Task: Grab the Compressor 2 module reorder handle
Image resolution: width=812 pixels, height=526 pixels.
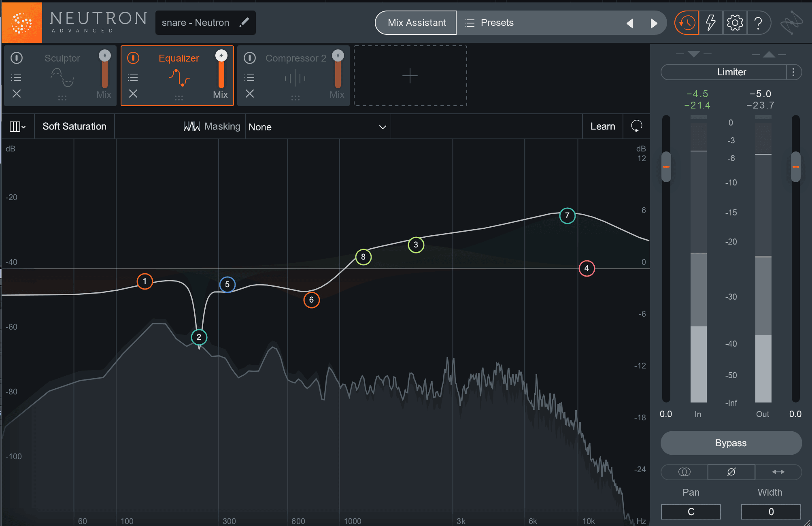Action: pyautogui.click(x=295, y=98)
